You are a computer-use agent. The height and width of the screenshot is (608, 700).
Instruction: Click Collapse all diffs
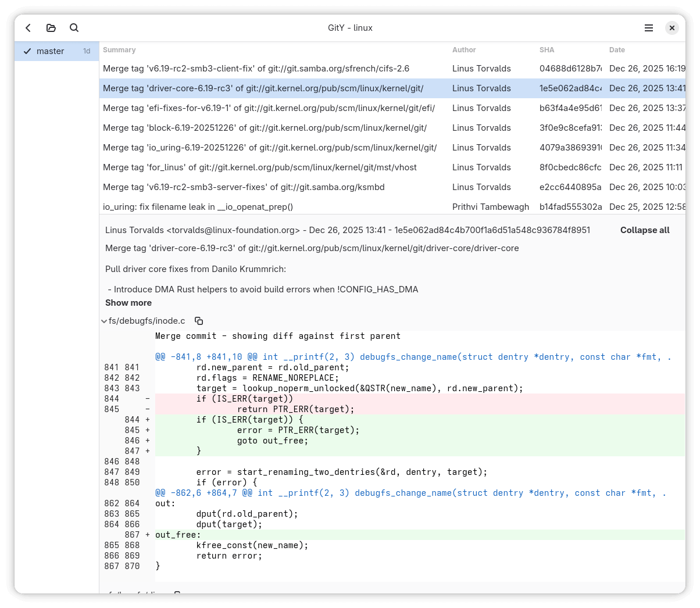point(644,230)
